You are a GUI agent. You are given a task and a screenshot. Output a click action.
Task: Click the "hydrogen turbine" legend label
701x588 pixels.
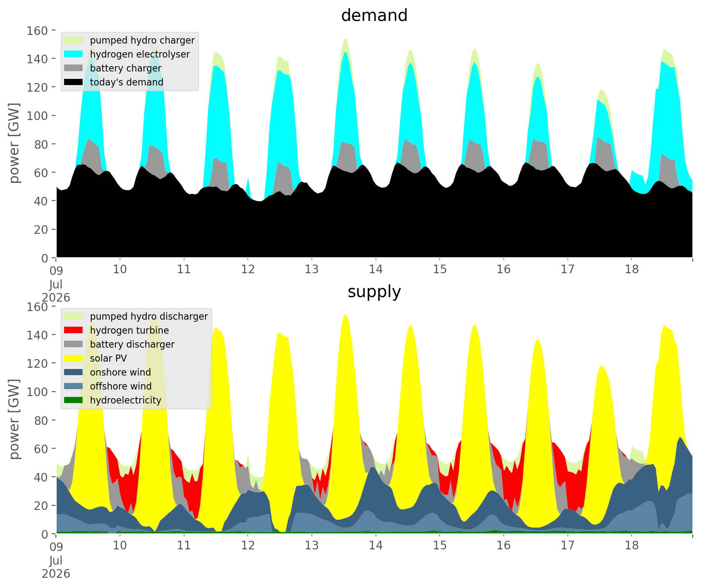129,330
